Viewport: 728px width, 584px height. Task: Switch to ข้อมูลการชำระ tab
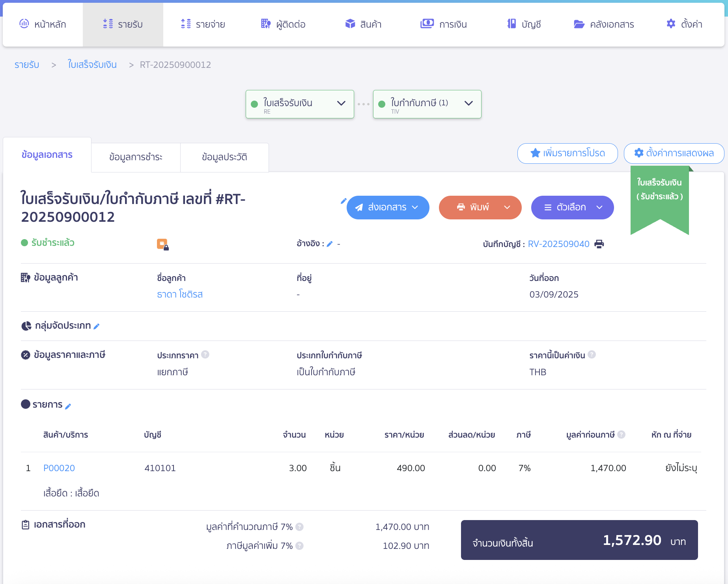coord(136,157)
